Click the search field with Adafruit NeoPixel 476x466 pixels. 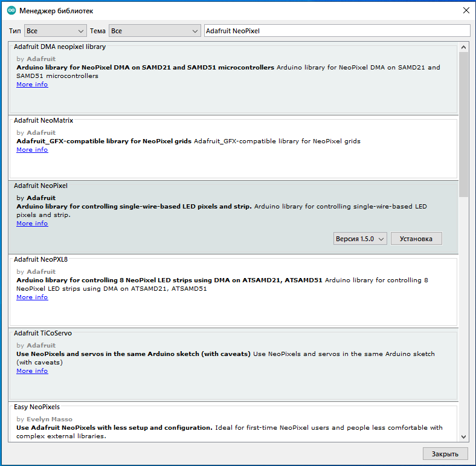coord(336,31)
